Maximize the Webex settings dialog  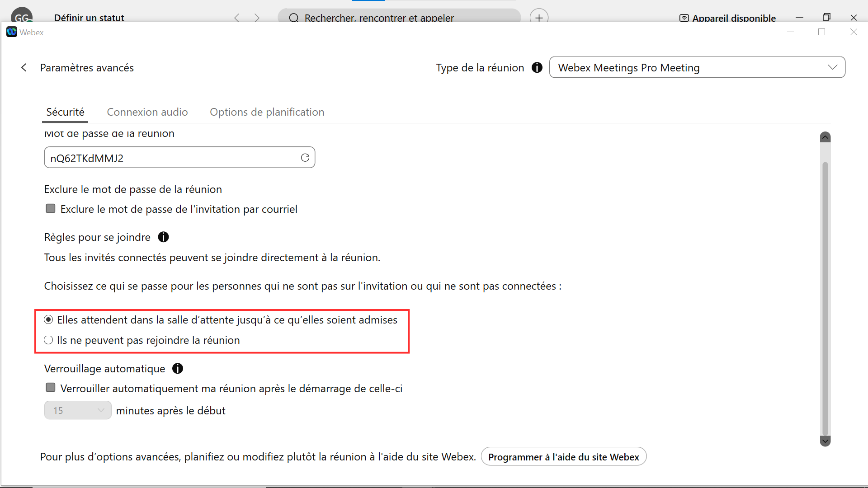tap(822, 32)
